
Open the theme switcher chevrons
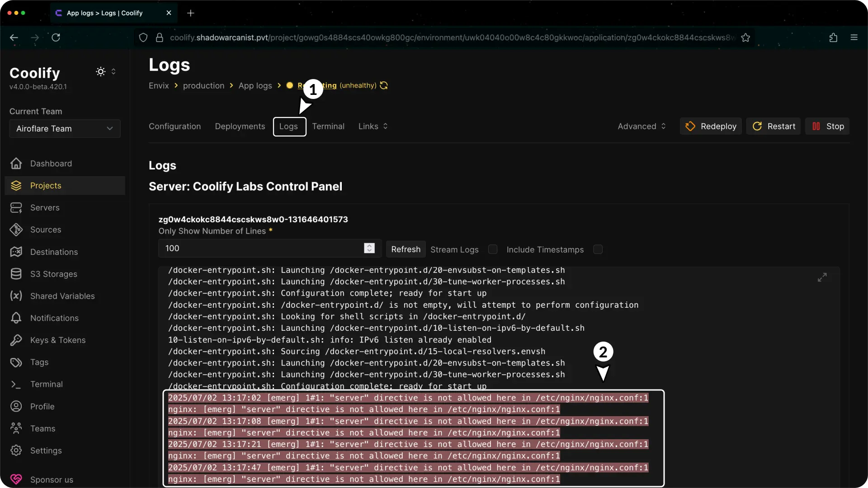113,71
